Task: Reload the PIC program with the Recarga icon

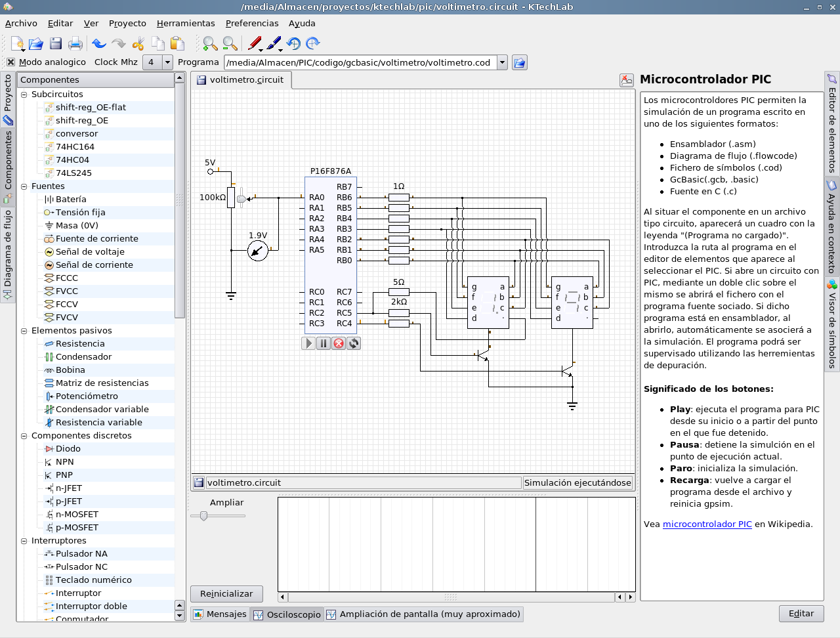Action: (354, 343)
